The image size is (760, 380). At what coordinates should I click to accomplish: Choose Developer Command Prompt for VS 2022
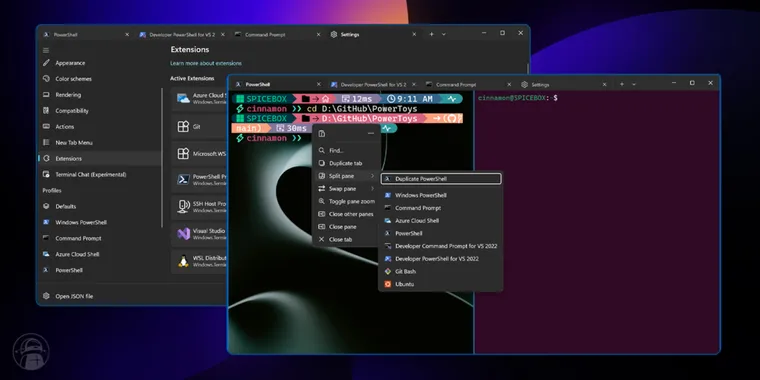point(441,246)
